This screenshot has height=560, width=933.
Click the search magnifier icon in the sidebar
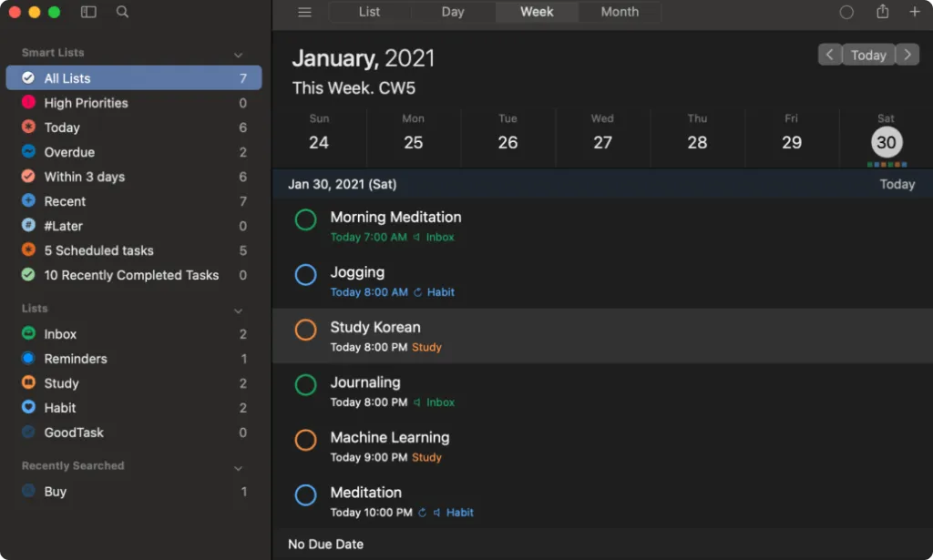[x=122, y=13]
